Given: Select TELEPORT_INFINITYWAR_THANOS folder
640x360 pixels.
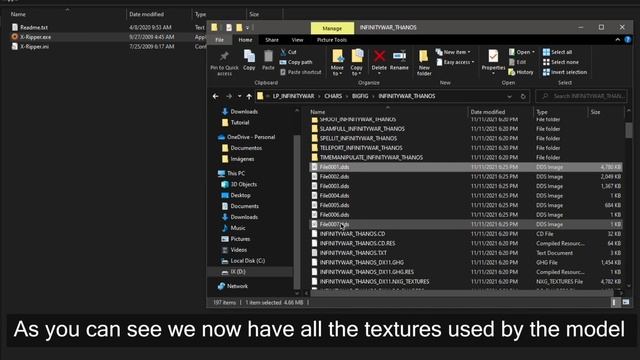Looking at the screenshot, I should point(466,148).
